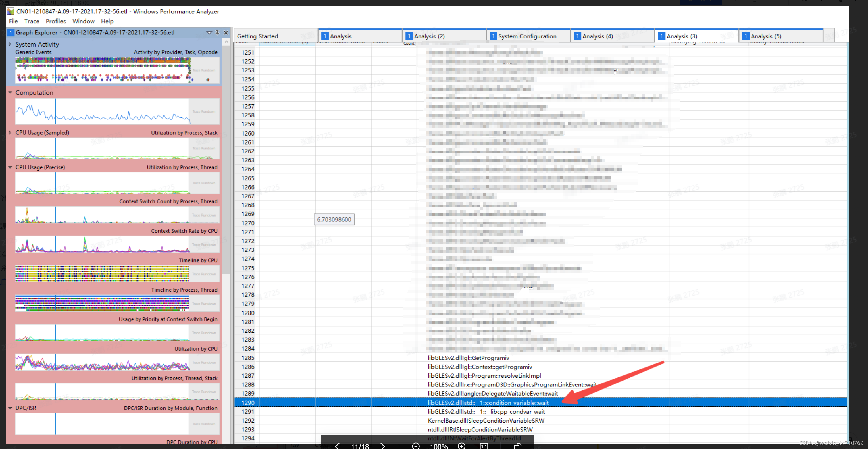The image size is (868, 449).
Task: Click the 1:1 actual size icon
Action: (484, 446)
